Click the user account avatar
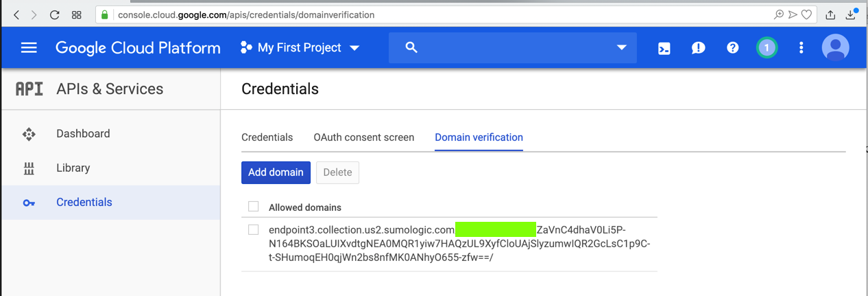 [x=835, y=48]
